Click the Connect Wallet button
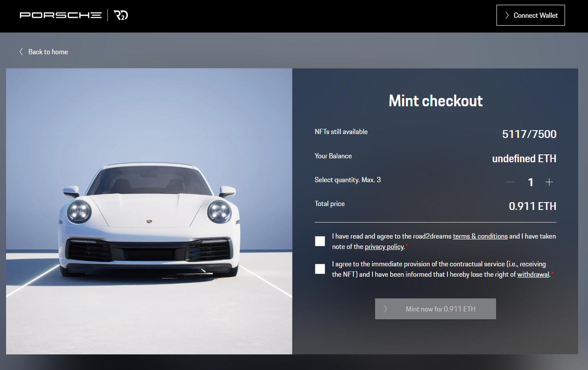The image size is (588, 370). [x=530, y=15]
